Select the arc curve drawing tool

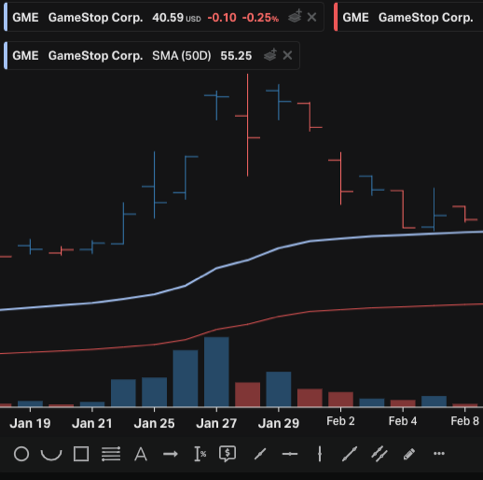[x=51, y=454]
